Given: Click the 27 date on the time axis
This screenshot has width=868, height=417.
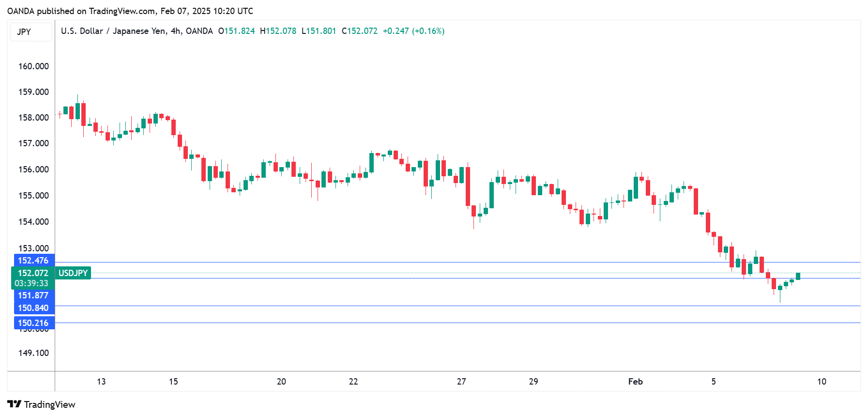Looking at the screenshot, I should [x=461, y=382].
